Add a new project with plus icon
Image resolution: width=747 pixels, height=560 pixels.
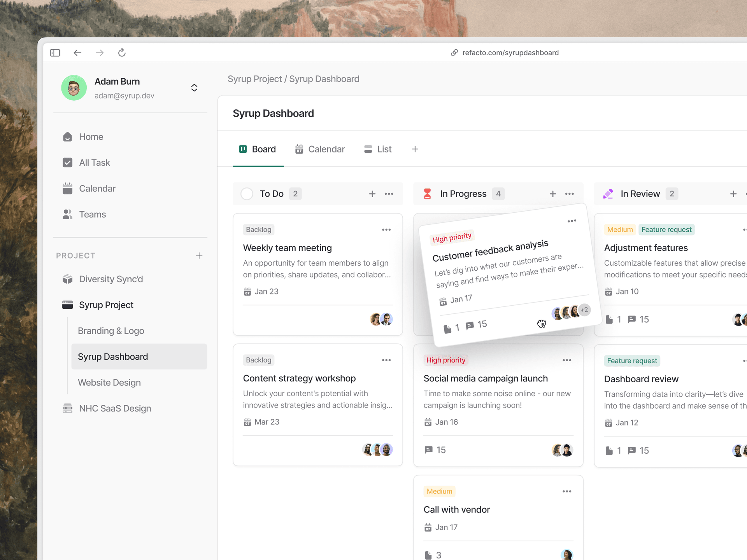199,255
